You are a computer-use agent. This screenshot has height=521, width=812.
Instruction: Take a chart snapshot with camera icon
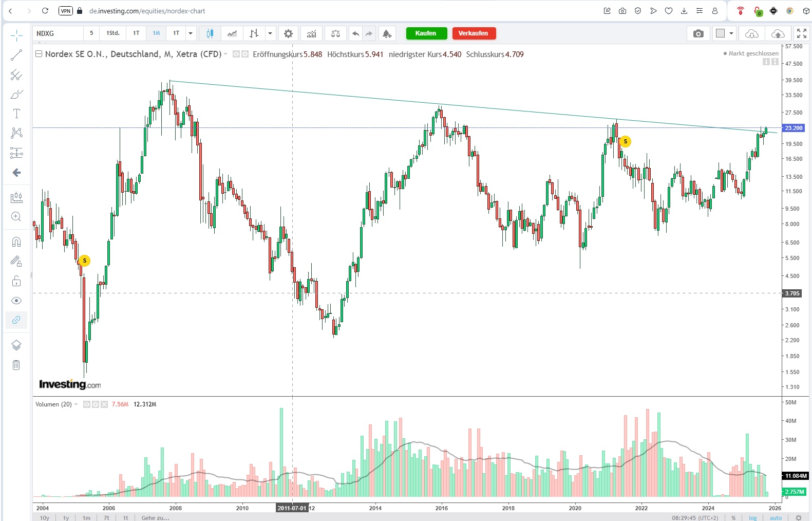click(698, 33)
